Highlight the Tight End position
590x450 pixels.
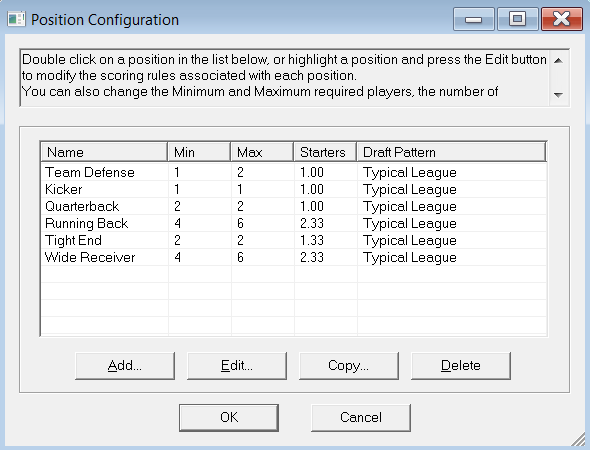click(293, 240)
